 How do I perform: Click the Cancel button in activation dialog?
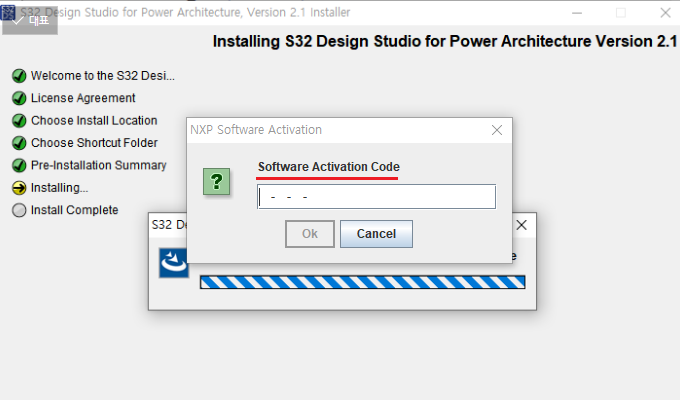pos(376,234)
